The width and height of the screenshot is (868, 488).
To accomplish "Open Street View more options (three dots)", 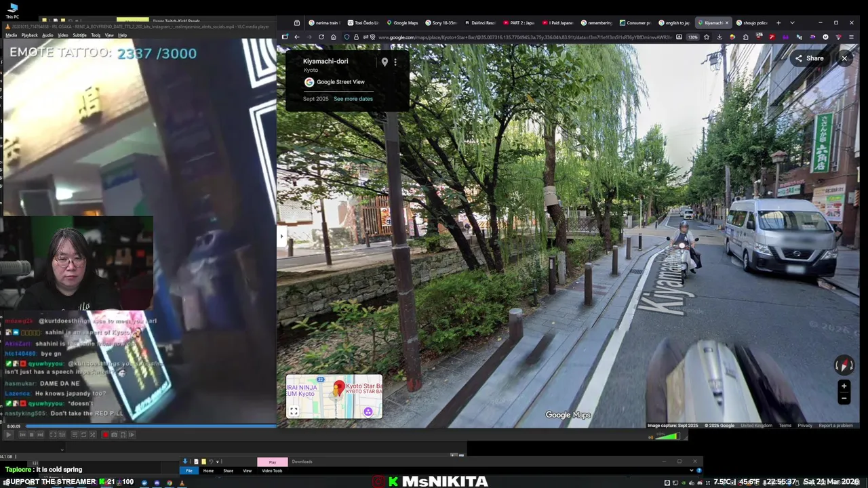I will (395, 62).
